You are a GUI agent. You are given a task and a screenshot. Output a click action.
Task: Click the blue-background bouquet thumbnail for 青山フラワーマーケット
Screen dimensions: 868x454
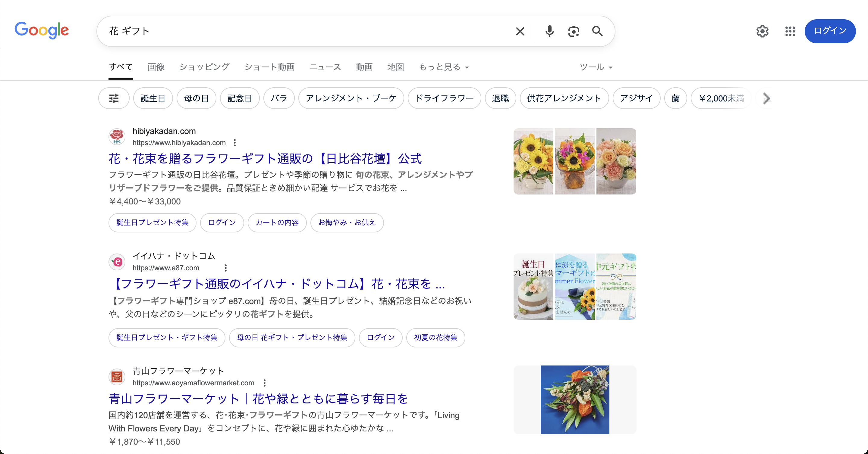pyautogui.click(x=575, y=400)
